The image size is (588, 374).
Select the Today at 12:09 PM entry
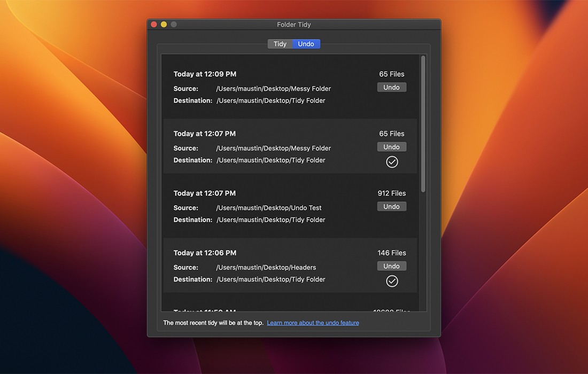click(x=205, y=74)
